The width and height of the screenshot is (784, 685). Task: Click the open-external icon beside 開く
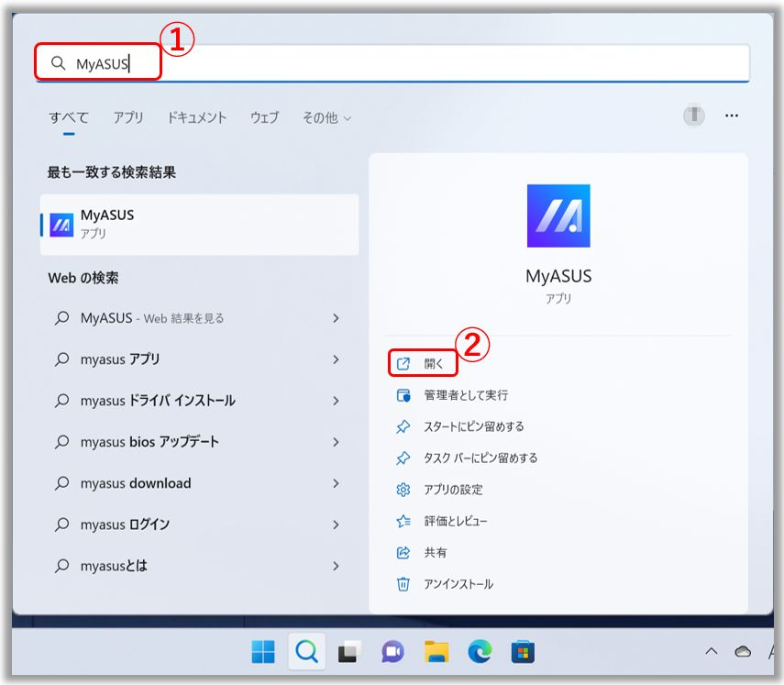pyautogui.click(x=403, y=363)
